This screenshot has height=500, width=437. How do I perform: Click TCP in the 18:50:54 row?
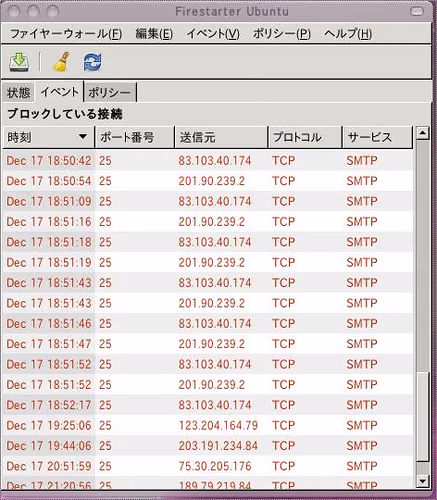[284, 181]
